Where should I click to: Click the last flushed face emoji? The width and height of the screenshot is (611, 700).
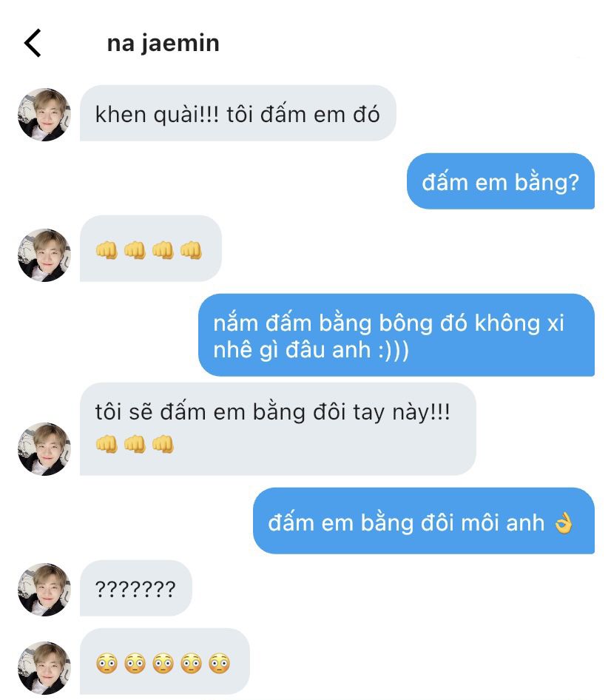click(219, 663)
